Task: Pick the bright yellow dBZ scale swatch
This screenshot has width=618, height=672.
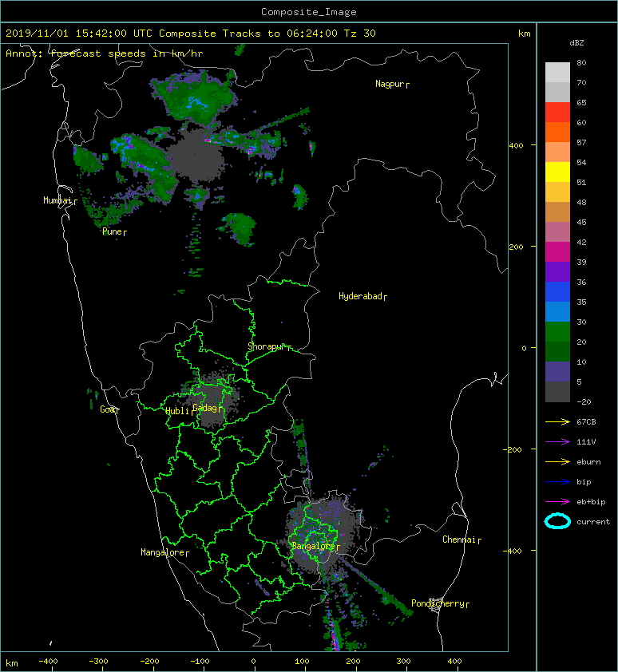Action: point(557,172)
